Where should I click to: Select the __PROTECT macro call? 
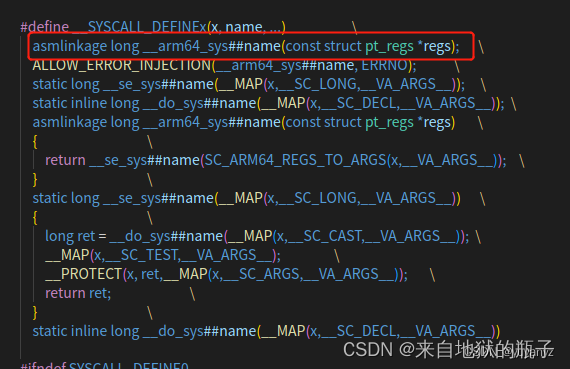[x=83, y=274]
